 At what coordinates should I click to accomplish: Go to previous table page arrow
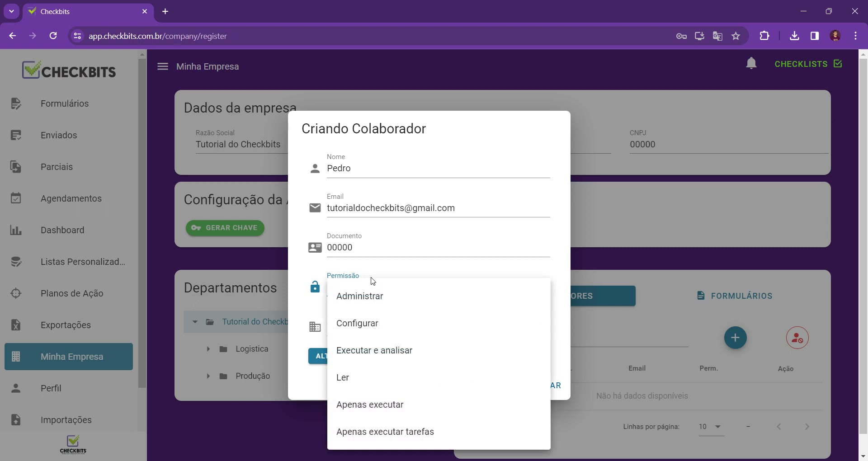click(x=779, y=427)
